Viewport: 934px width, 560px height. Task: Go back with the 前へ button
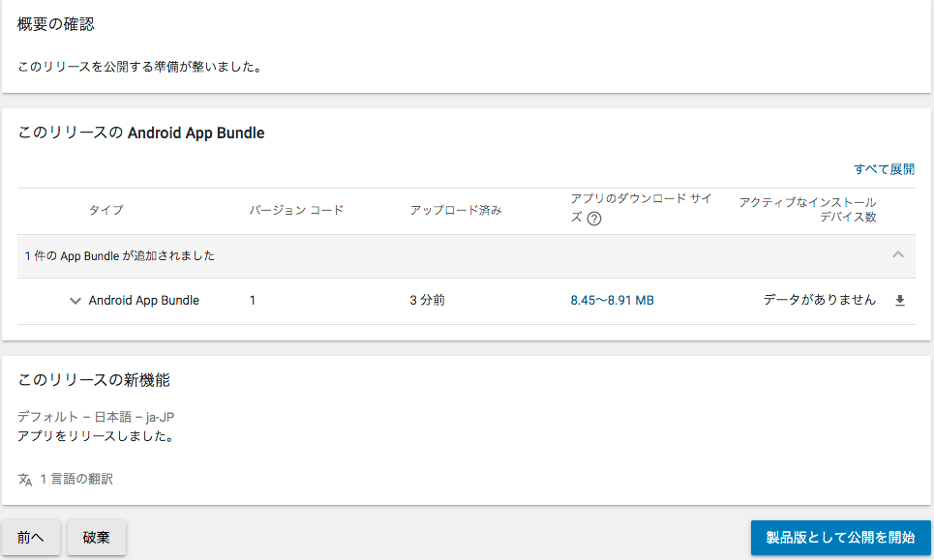30,538
